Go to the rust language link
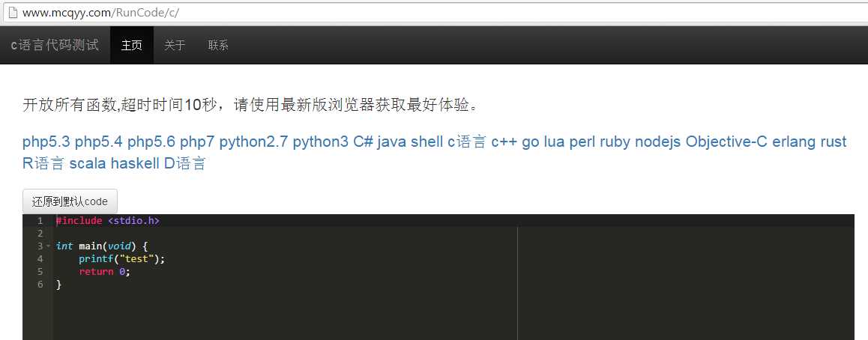The height and width of the screenshot is (340, 868). click(833, 142)
